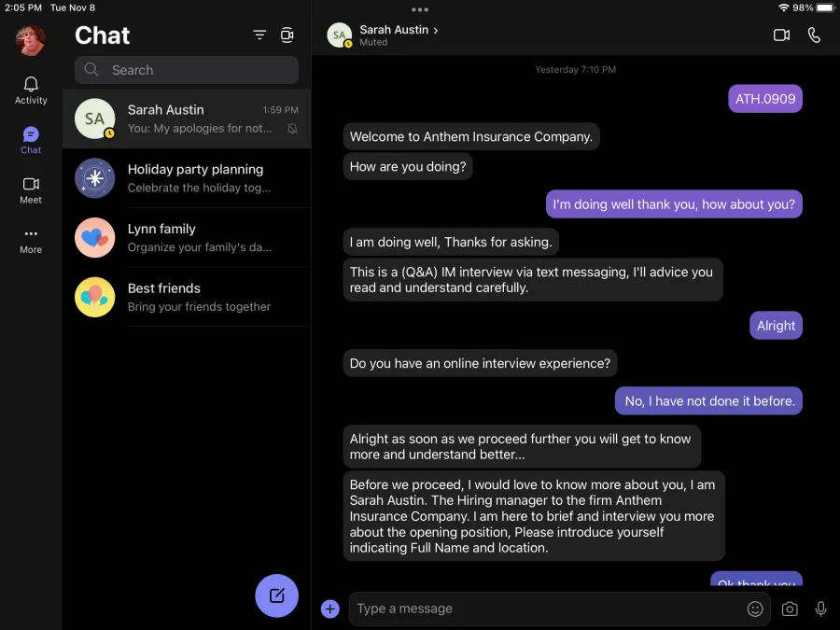
Task: Click the Wi-Fi status icon
Action: point(784,7)
